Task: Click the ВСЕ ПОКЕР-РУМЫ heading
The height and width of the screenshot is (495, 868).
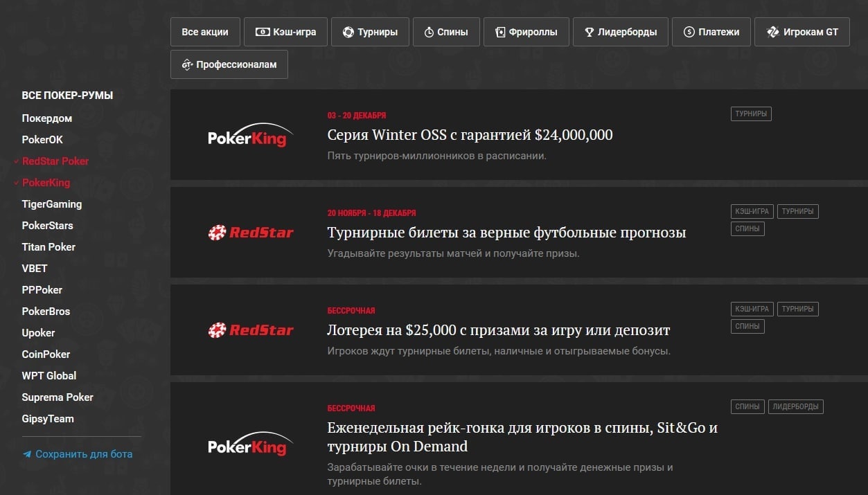Action: pyautogui.click(x=67, y=96)
